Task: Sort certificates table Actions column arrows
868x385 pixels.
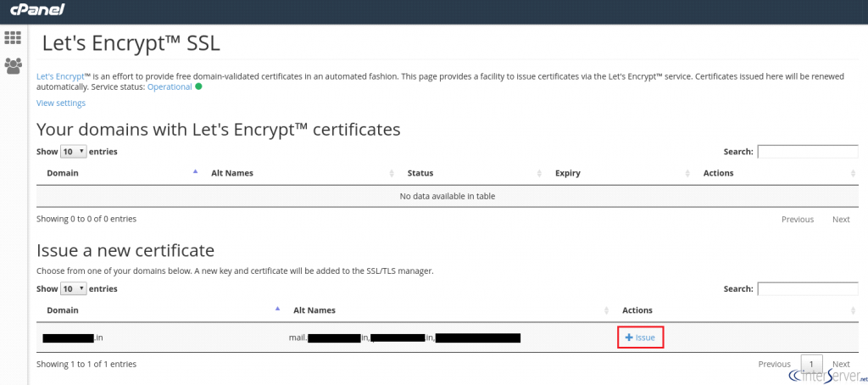Action: (x=853, y=173)
